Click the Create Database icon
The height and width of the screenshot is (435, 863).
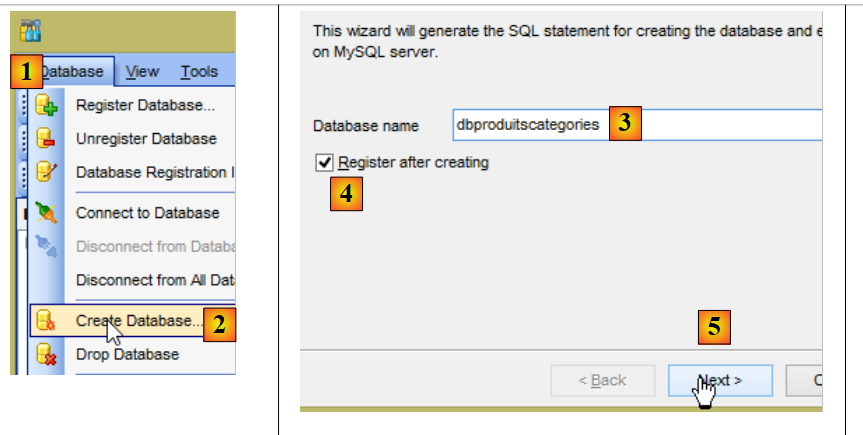(x=46, y=321)
